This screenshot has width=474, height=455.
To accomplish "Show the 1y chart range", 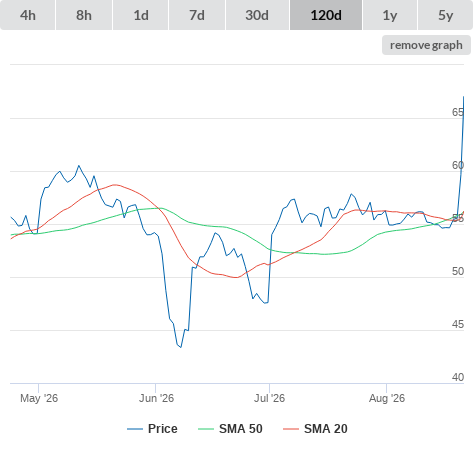I will (x=390, y=15).
